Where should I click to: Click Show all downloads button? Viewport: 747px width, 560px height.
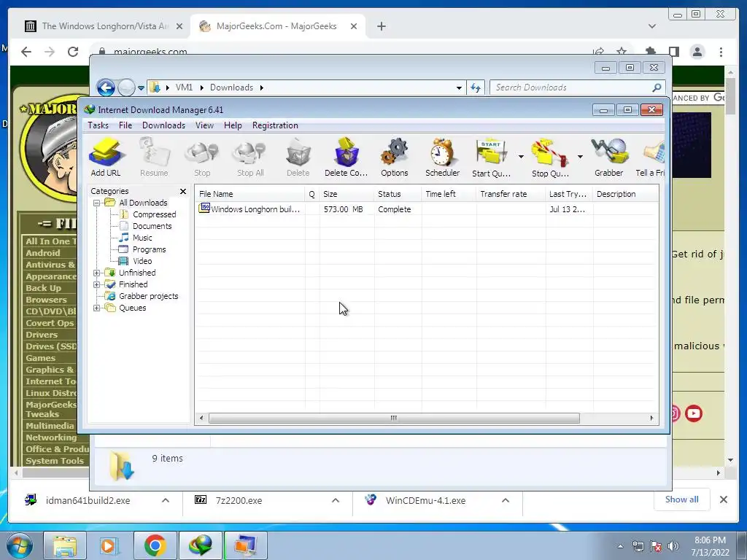coord(682,499)
